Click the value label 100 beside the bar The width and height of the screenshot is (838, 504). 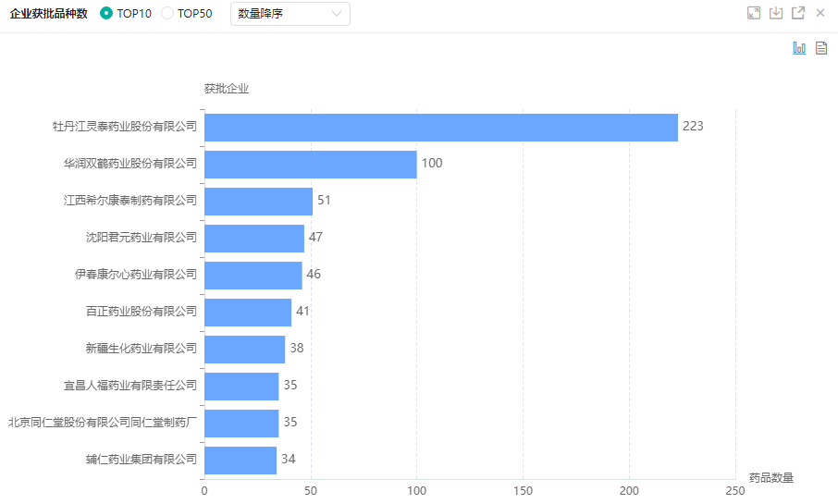click(x=432, y=163)
